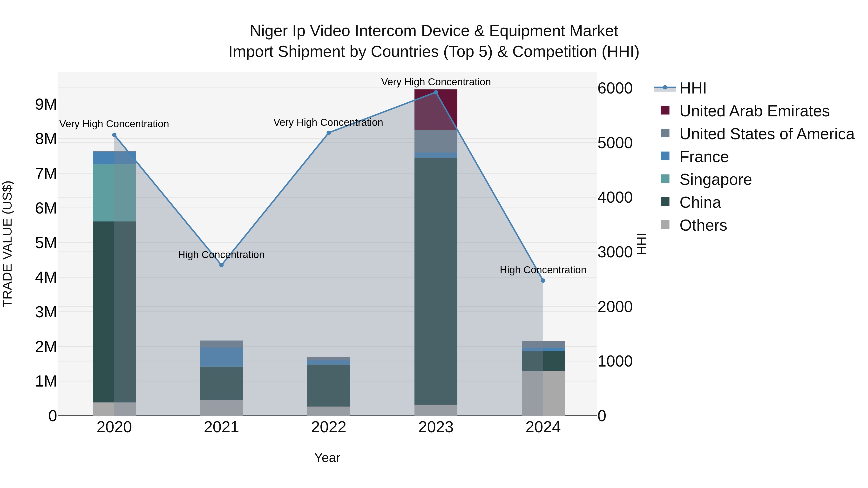Toggle the HHI legend entry
Viewport: 868px width, 488px height.
pyautogui.click(x=680, y=88)
